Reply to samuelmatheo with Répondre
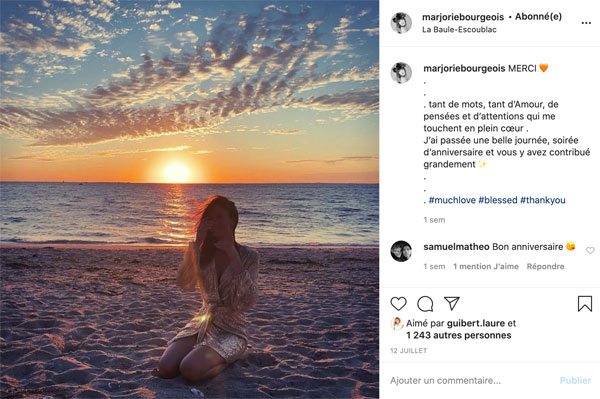Image resolution: width=600 pixels, height=399 pixels. [x=545, y=266]
